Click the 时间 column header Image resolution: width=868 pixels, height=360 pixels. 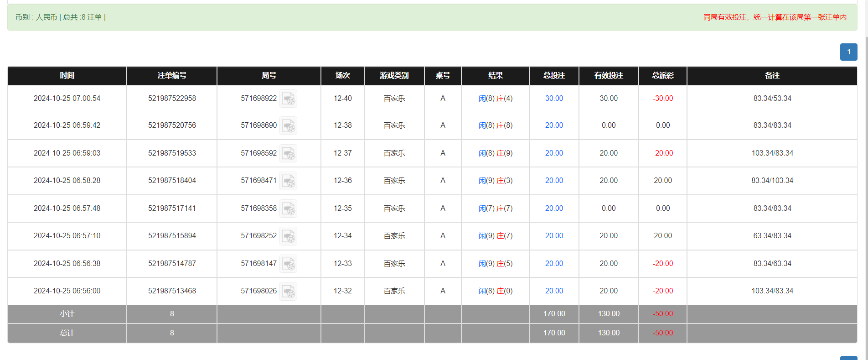[x=67, y=76]
